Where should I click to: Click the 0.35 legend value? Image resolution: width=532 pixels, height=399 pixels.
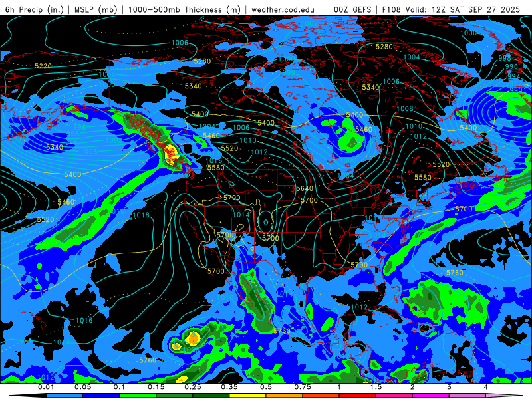tap(229, 387)
